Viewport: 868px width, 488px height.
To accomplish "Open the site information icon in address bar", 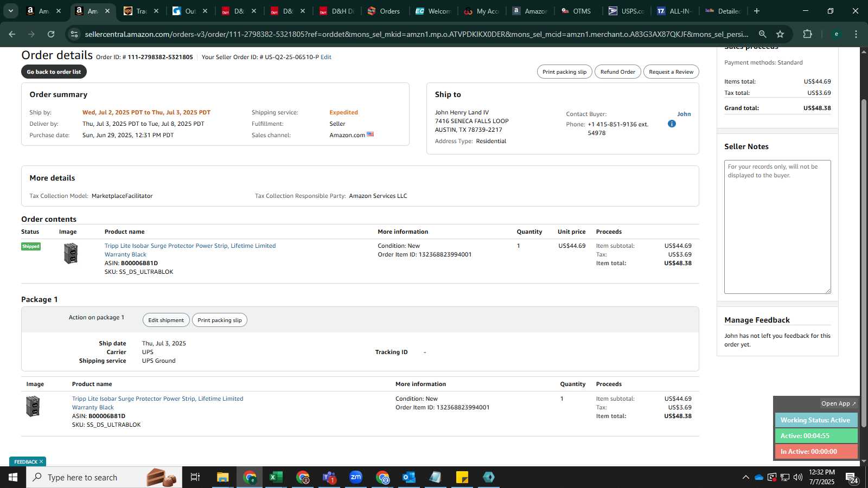I will (74, 34).
